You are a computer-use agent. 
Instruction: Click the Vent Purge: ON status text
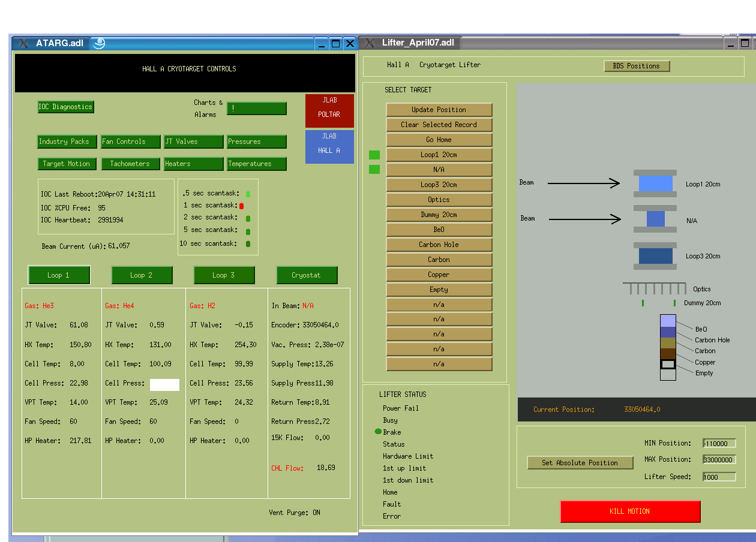295,513
